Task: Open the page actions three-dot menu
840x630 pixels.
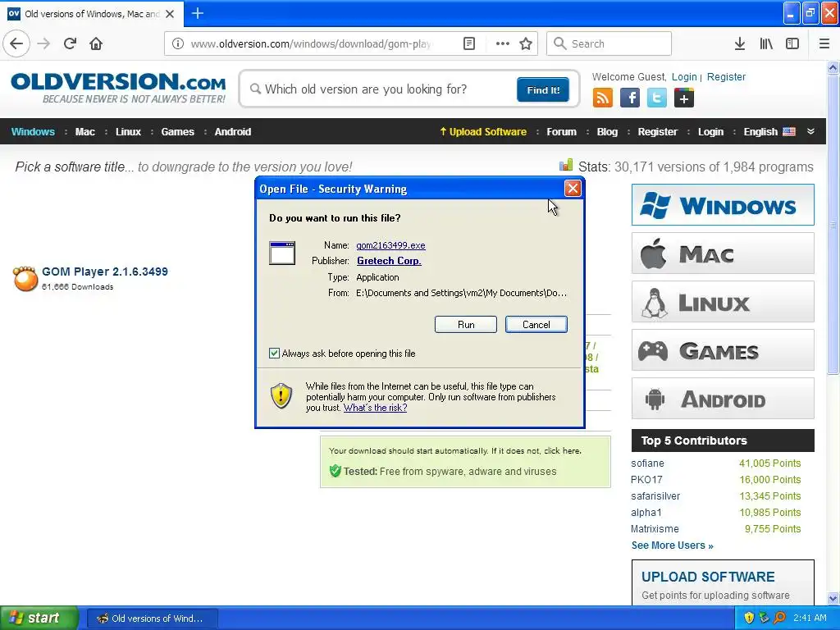Action: click(x=503, y=43)
